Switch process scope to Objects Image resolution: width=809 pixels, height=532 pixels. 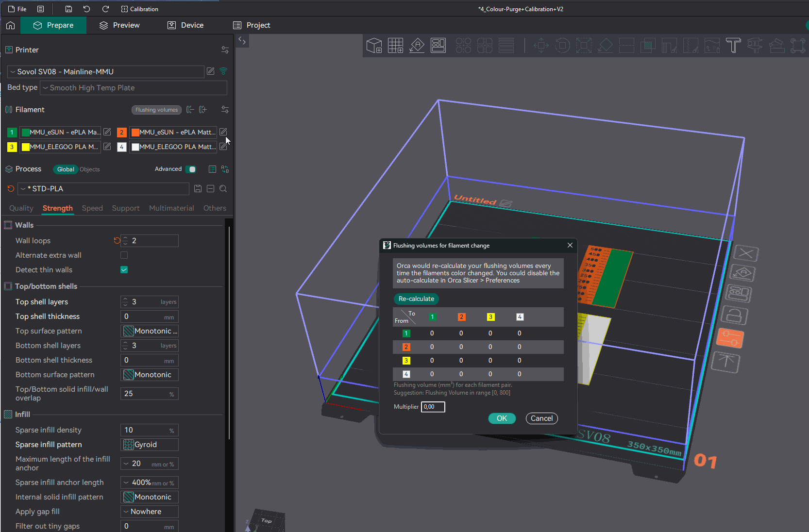(x=89, y=169)
